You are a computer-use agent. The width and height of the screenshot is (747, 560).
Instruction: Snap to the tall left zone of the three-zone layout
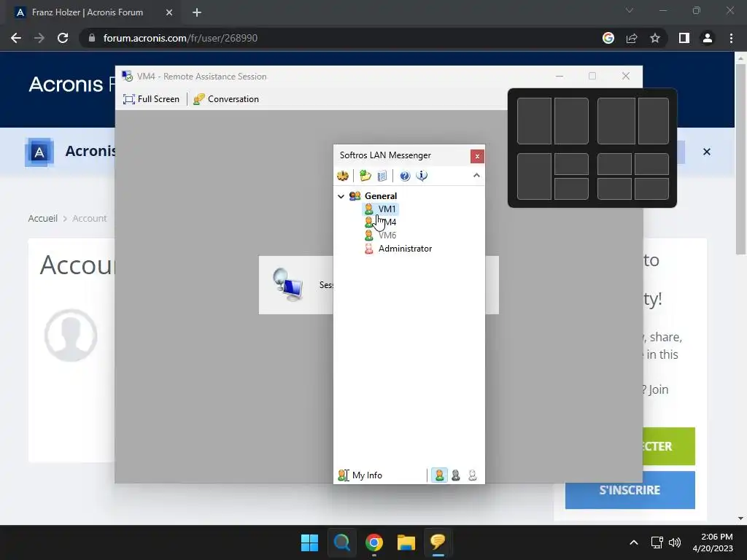tap(534, 176)
